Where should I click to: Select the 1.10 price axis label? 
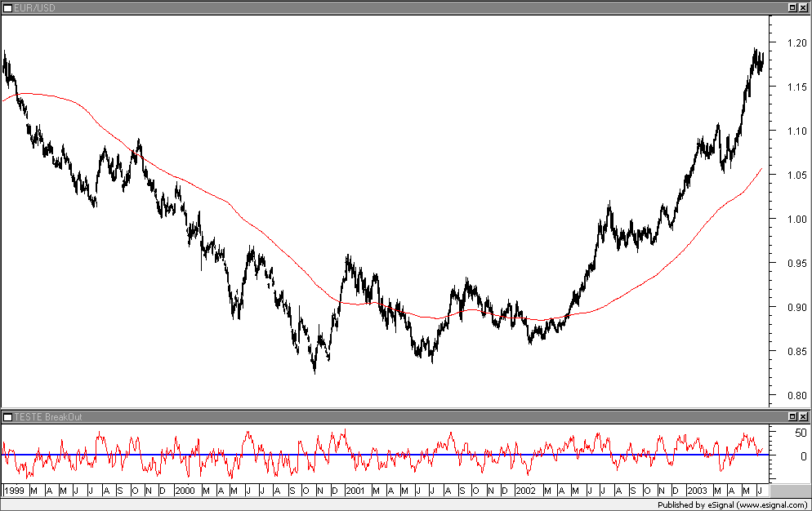click(x=797, y=131)
